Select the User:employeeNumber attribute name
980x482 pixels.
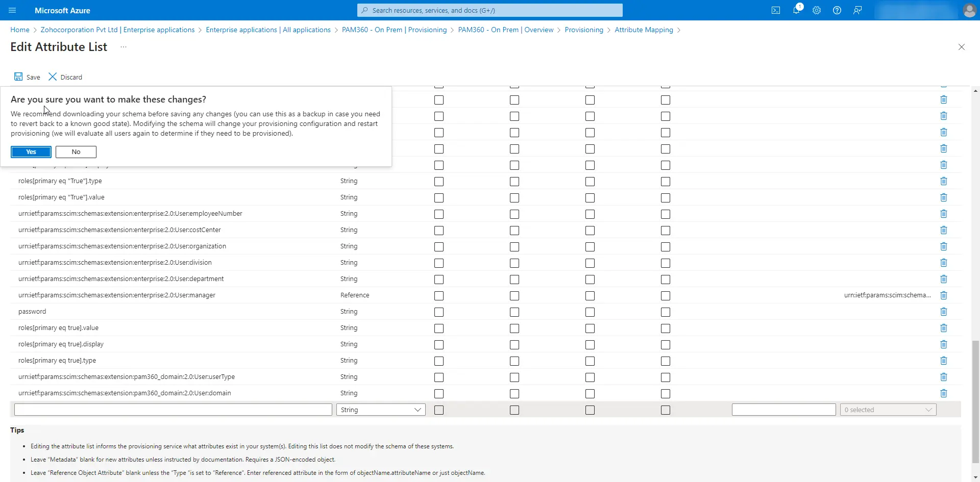130,214
